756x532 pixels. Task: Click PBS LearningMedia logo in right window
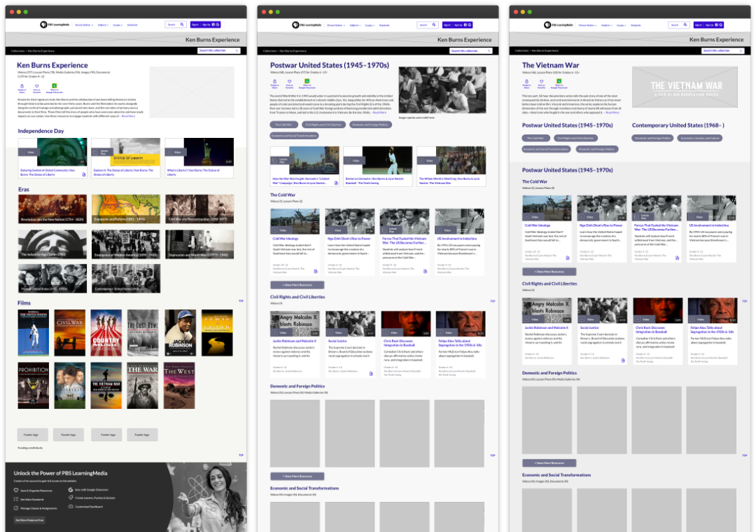tap(559, 25)
